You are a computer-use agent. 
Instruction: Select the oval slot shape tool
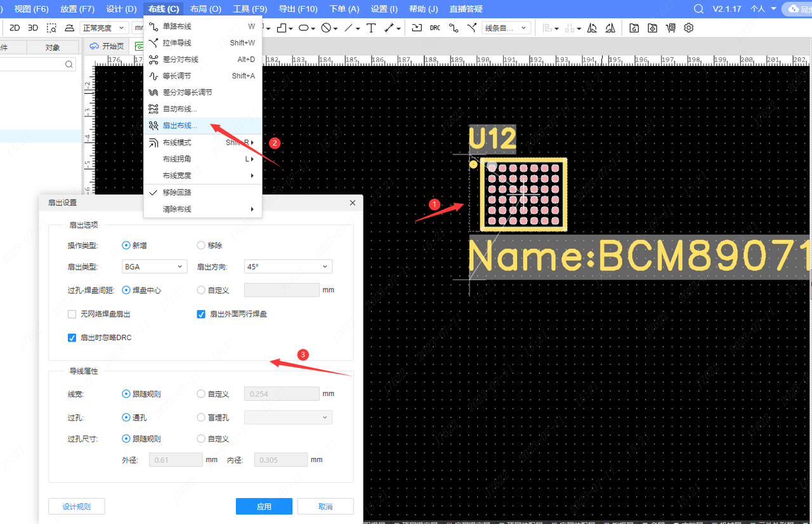pyautogui.click(x=304, y=28)
